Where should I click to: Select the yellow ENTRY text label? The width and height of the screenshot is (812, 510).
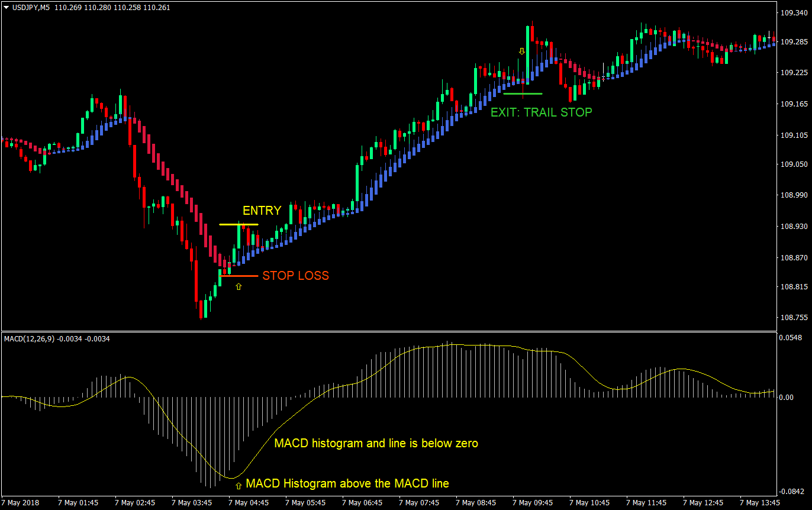(x=262, y=211)
